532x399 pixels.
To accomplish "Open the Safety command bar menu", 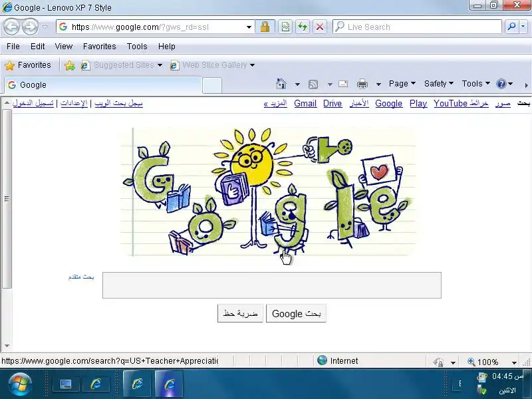I will [x=438, y=84].
